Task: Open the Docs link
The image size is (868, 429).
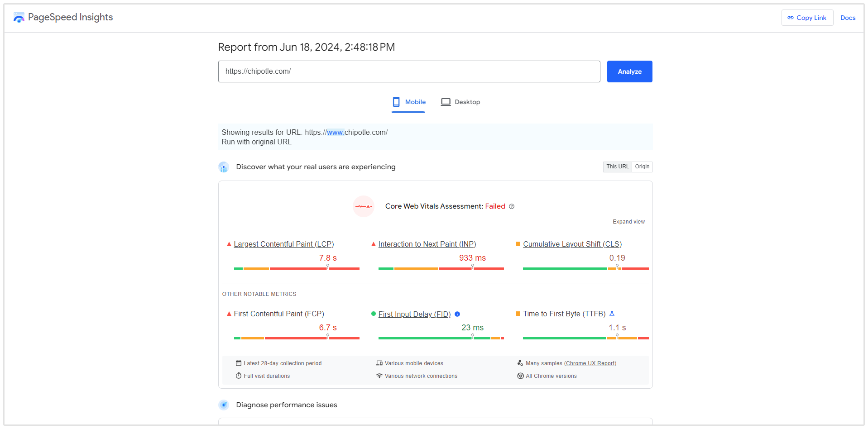Action: [x=848, y=18]
